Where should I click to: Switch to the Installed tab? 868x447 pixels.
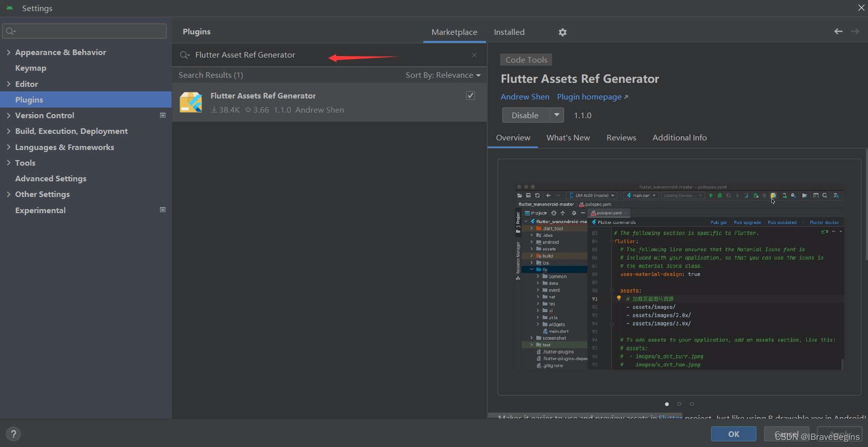pos(509,32)
